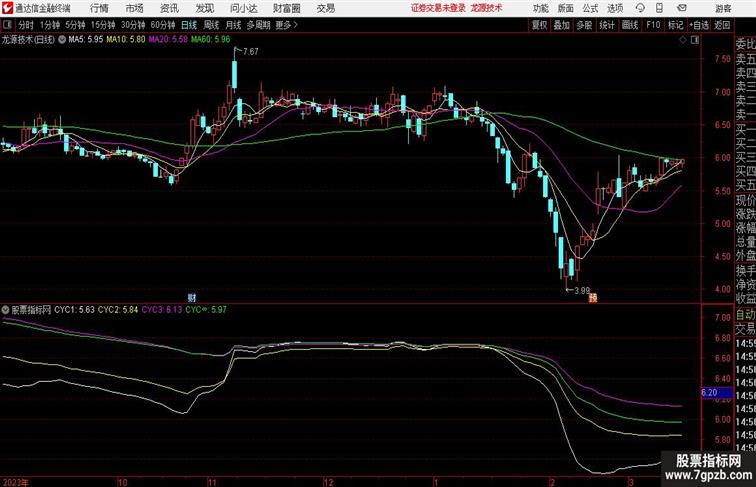
Task: Click the MA5: 5.95 label
Action: 86,40
